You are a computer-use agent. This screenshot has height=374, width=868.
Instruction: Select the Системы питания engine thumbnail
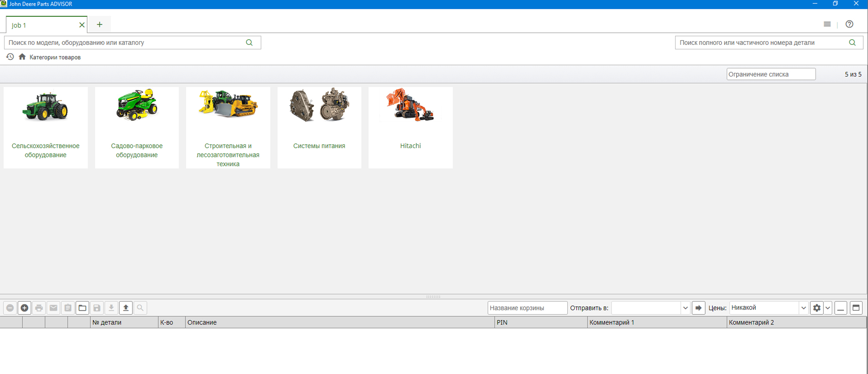pyautogui.click(x=319, y=106)
